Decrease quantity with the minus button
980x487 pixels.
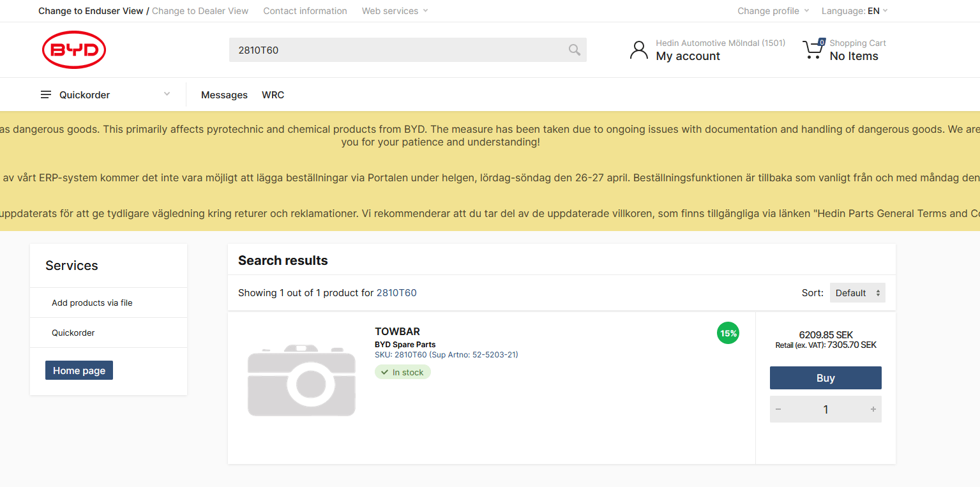(778, 409)
